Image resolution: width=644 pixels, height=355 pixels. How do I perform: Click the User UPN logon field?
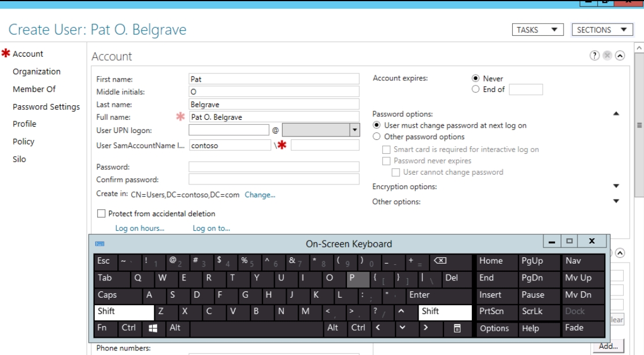229,130
